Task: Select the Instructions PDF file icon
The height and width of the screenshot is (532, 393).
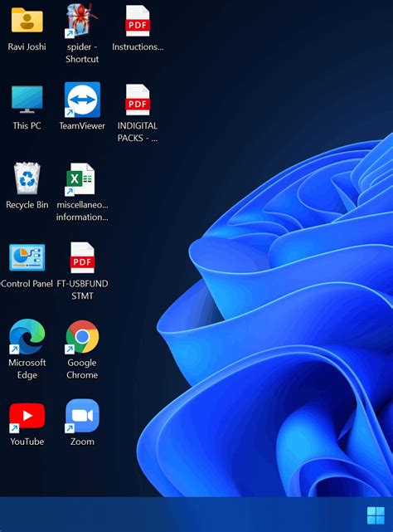Action: point(138,21)
